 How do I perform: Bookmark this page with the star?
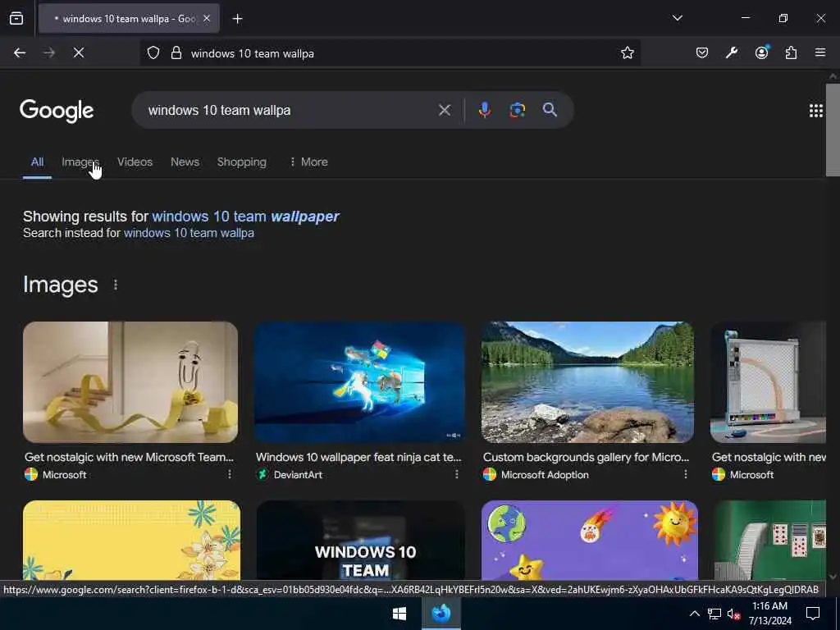[628, 52]
